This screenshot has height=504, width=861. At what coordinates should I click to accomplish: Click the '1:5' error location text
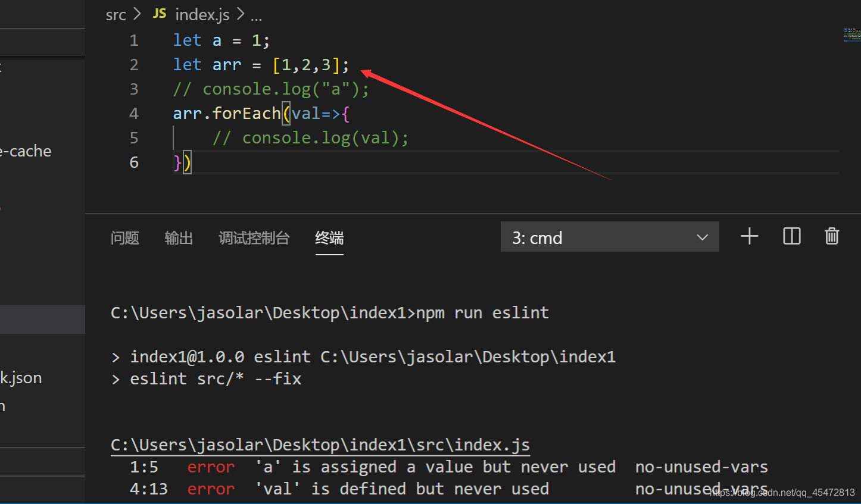pyautogui.click(x=144, y=467)
